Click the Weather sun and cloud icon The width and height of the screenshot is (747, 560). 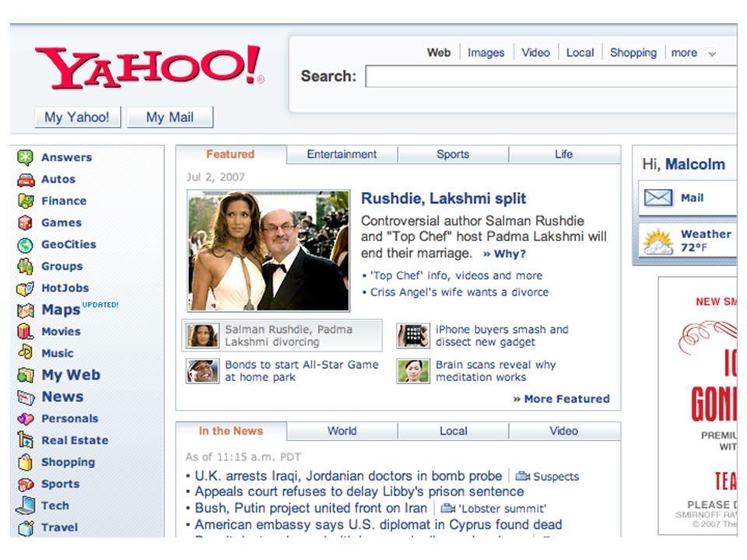[x=658, y=241]
